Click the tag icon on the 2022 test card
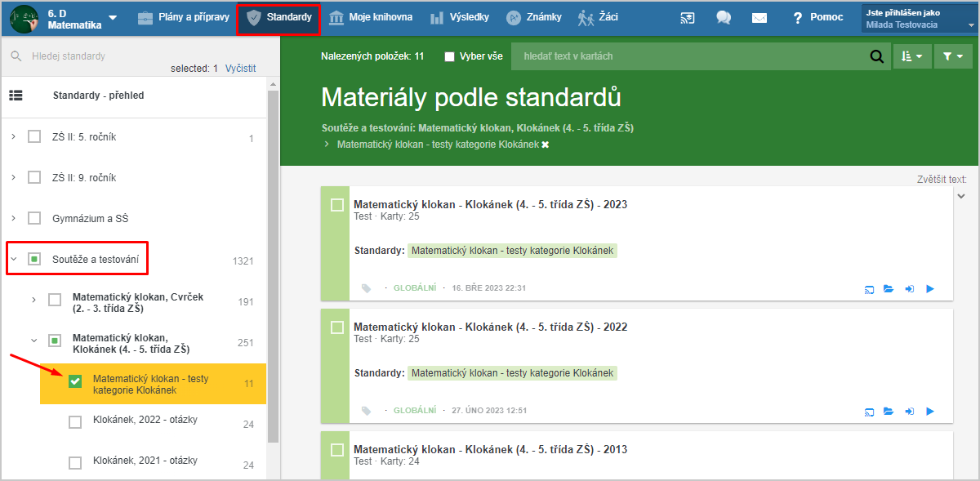The height and width of the screenshot is (481, 980). pyautogui.click(x=367, y=411)
